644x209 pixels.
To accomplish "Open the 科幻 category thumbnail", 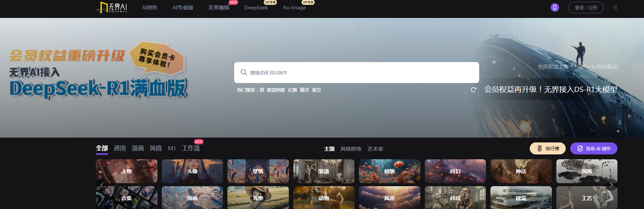I will 455,171.
